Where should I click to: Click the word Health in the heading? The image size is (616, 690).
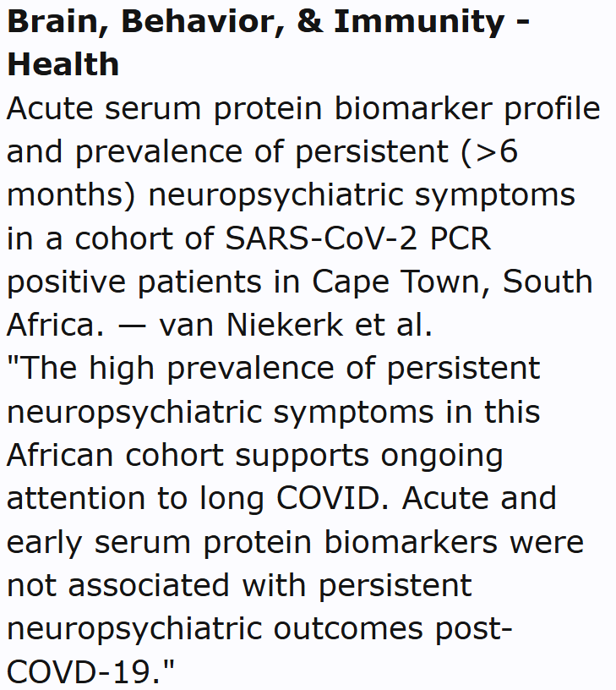click(63, 64)
